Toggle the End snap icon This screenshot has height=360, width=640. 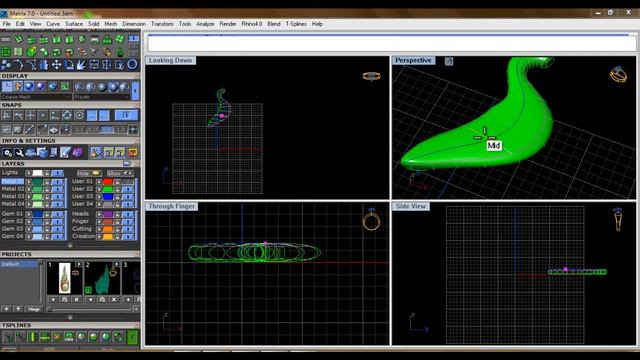click(x=6, y=116)
